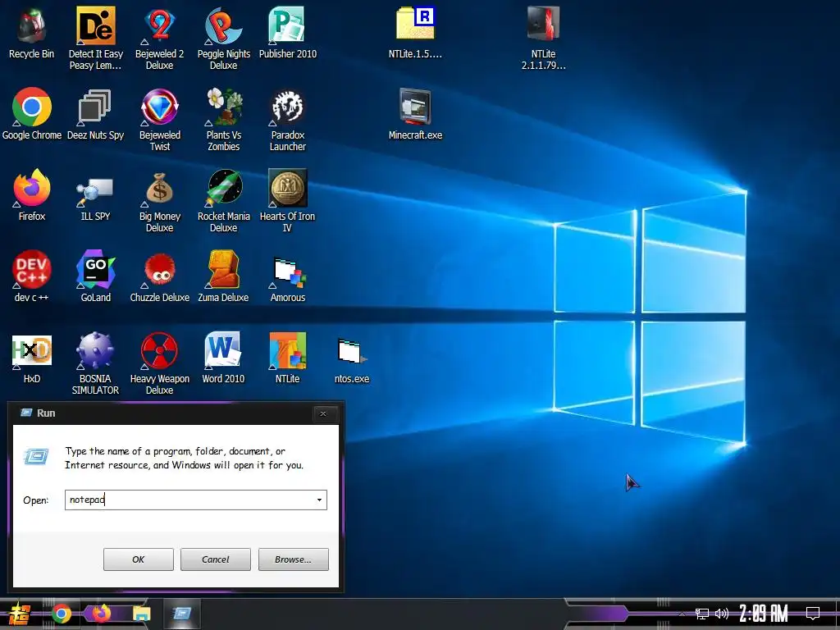The image size is (840, 630).
Task: Open volume control tray icon
Action: (722, 614)
